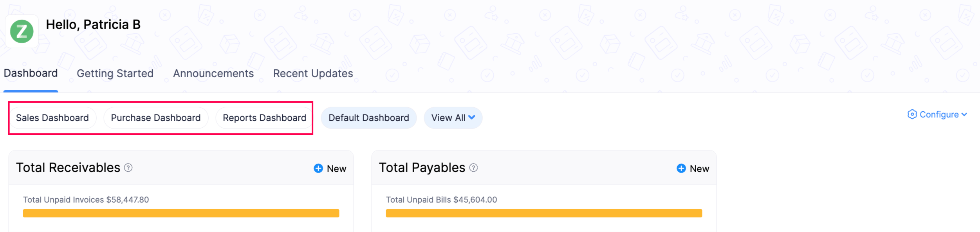This screenshot has height=232, width=980.
Task: Select the Sales Dashboard chip
Action: [52, 118]
